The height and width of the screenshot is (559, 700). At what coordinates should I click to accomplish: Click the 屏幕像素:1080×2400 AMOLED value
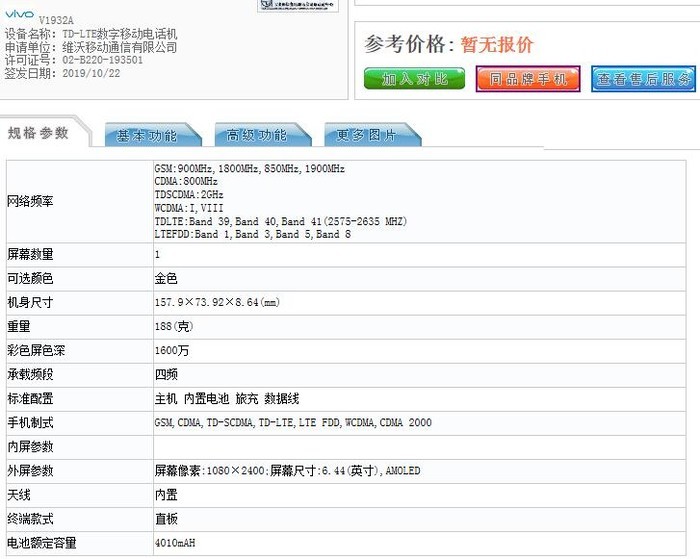(x=288, y=471)
